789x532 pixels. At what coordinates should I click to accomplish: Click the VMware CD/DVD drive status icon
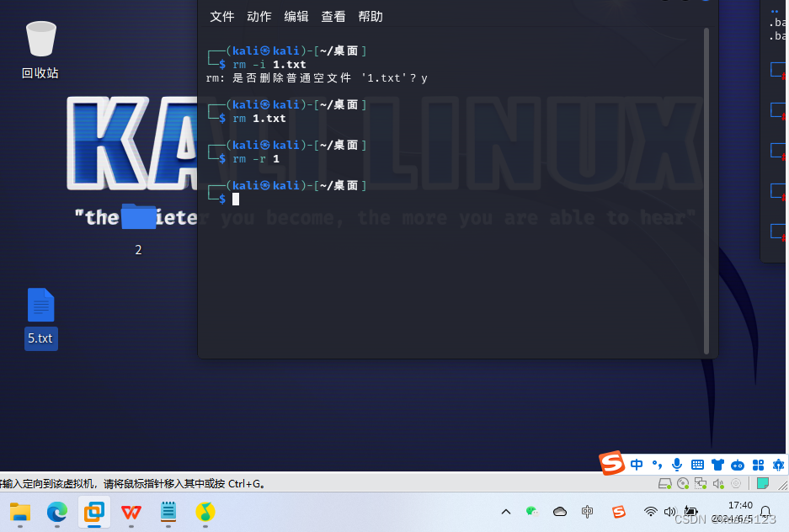[x=683, y=484]
